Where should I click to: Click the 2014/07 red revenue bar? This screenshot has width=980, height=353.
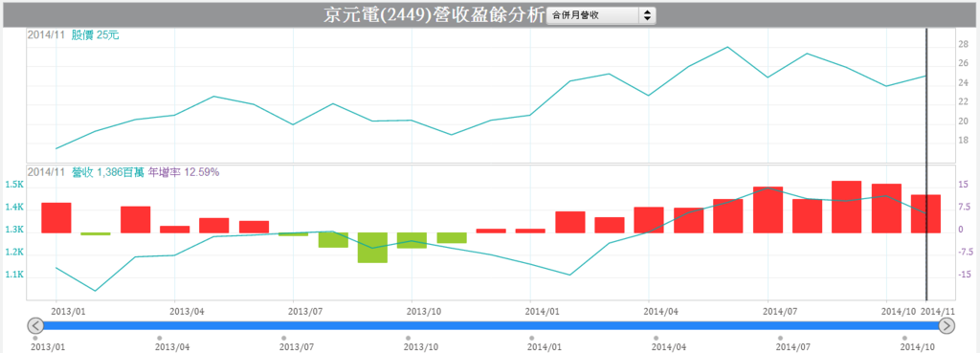pyautogui.click(x=768, y=210)
